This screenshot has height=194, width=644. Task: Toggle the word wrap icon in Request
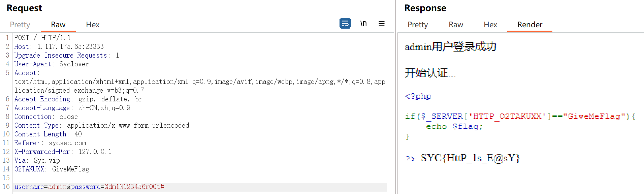tap(345, 24)
